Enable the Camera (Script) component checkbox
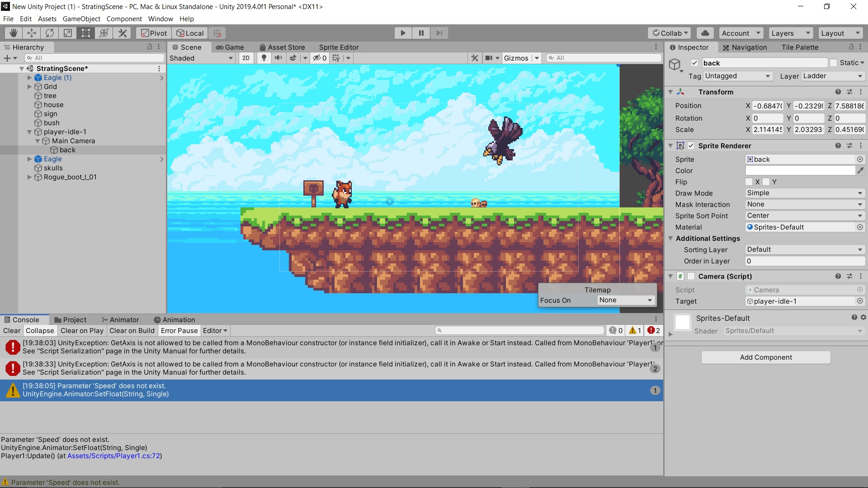 [x=691, y=276]
